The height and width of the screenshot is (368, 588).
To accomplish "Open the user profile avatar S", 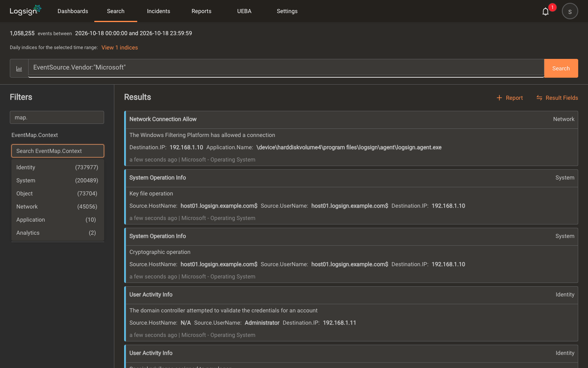I will [570, 11].
